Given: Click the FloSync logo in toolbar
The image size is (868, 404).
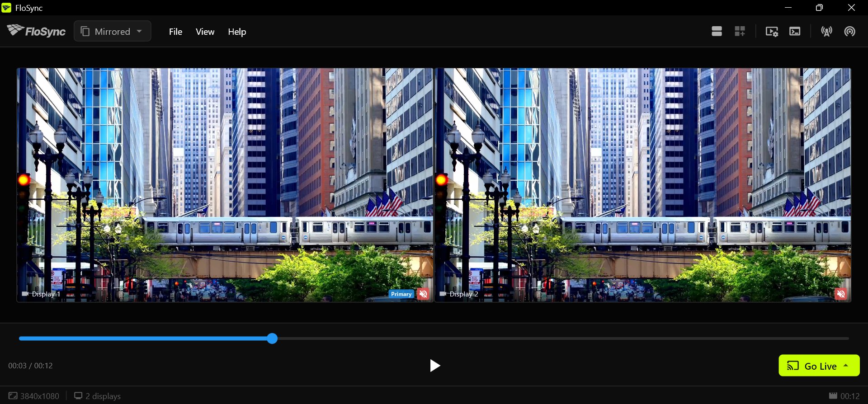Looking at the screenshot, I should pos(36,31).
